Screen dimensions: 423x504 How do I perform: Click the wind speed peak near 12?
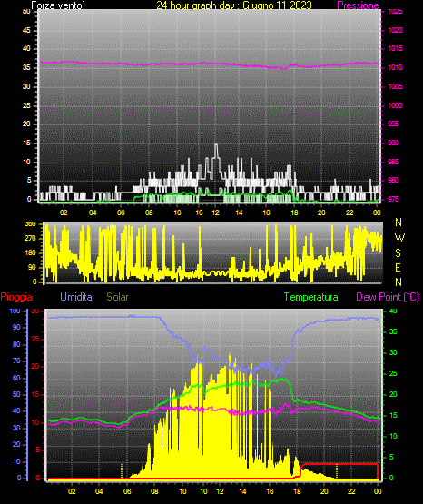[216, 145]
